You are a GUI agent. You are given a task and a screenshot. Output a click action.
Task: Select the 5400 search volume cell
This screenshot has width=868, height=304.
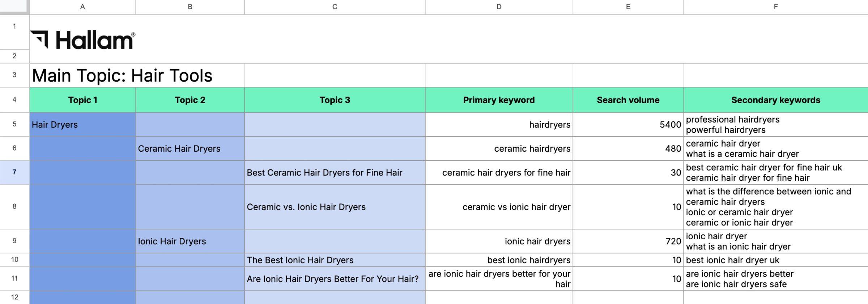click(628, 124)
